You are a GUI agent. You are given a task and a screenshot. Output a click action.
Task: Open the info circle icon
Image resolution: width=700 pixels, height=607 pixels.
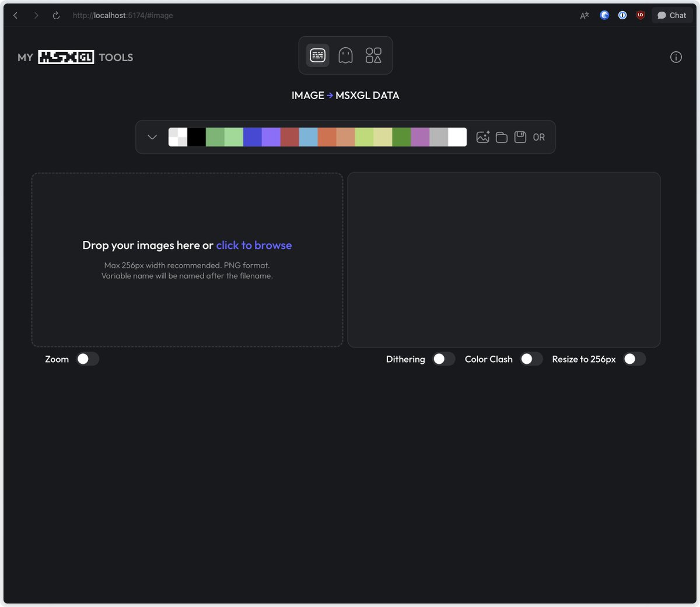(x=676, y=57)
